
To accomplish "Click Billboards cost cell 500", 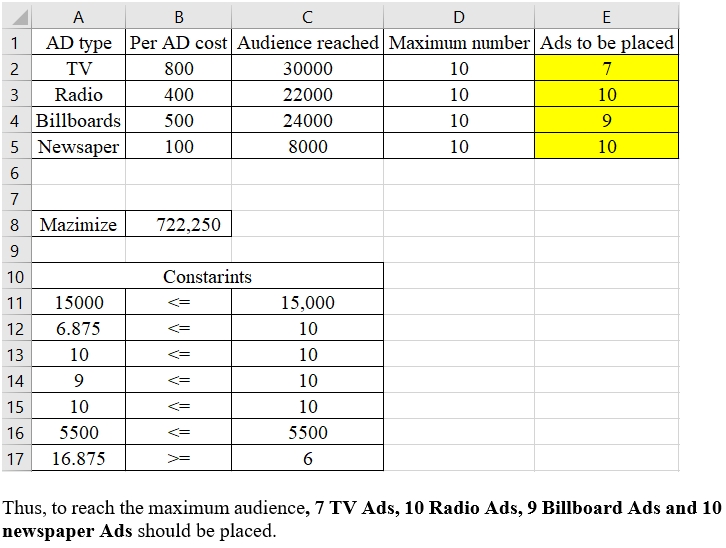I will pyautogui.click(x=178, y=120).
